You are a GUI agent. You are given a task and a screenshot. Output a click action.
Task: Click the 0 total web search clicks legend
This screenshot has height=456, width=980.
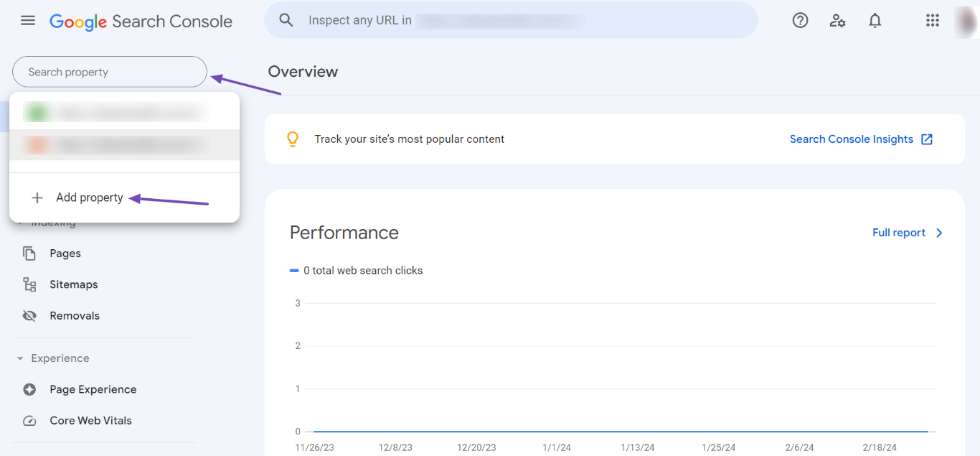point(356,271)
